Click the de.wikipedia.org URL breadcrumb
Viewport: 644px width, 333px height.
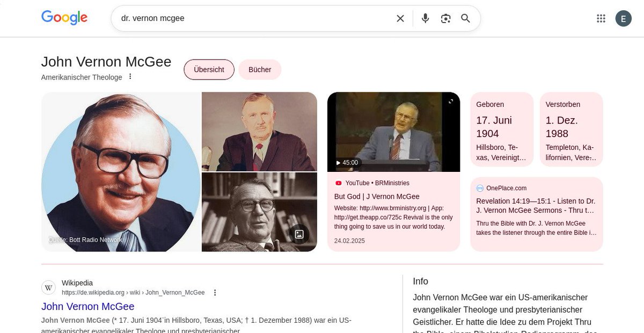(x=133, y=293)
